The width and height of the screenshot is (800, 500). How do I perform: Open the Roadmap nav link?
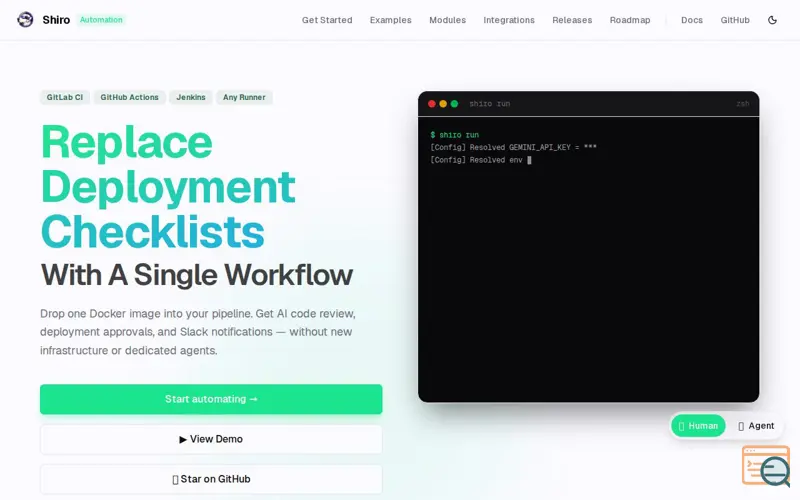click(630, 20)
